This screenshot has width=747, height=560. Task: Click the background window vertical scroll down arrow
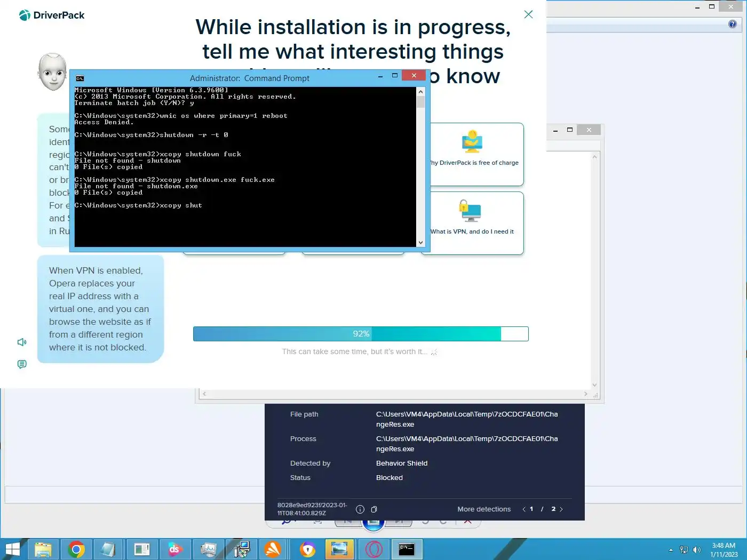(595, 385)
